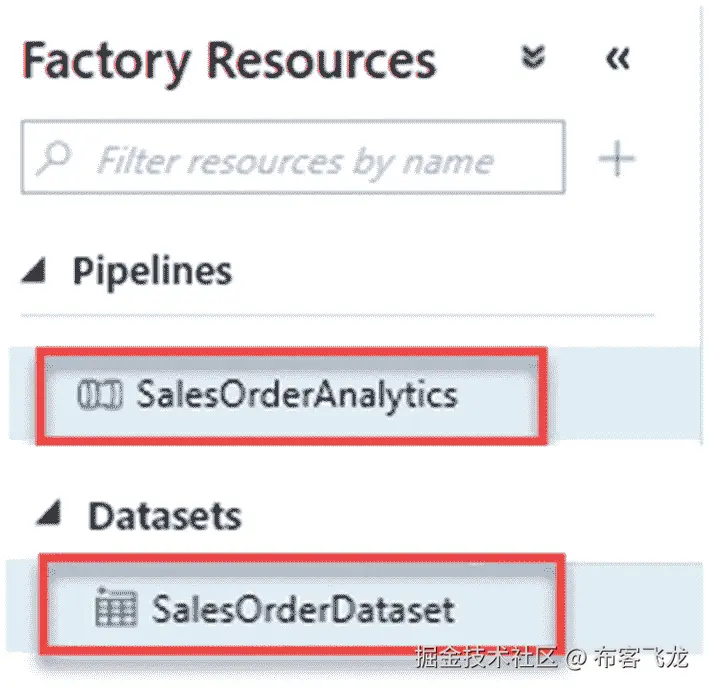Click the 掘金技术社区 watermark text
This screenshot has width=709, height=691.
coord(486,657)
